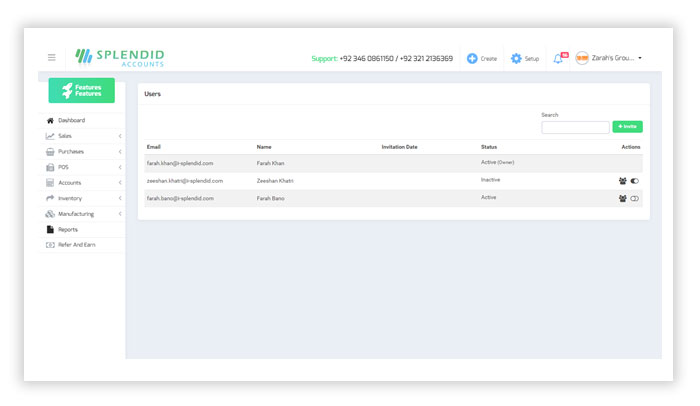
Task: Expand the Inventory menu chevron
Action: [x=120, y=198]
